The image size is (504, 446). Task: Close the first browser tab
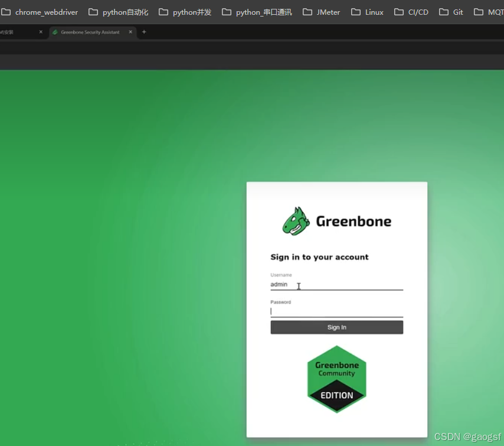tap(41, 32)
